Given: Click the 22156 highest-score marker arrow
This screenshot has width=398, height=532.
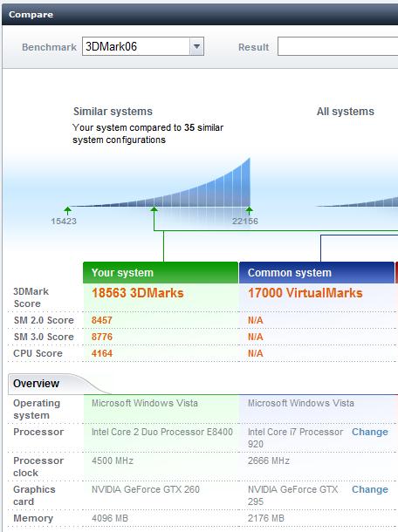Looking at the screenshot, I should [250, 211].
